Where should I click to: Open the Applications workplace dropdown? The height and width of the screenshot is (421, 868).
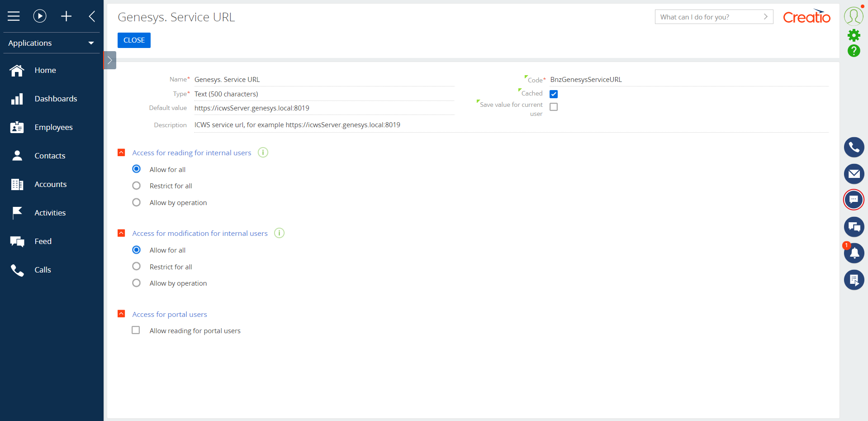click(52, 43)
